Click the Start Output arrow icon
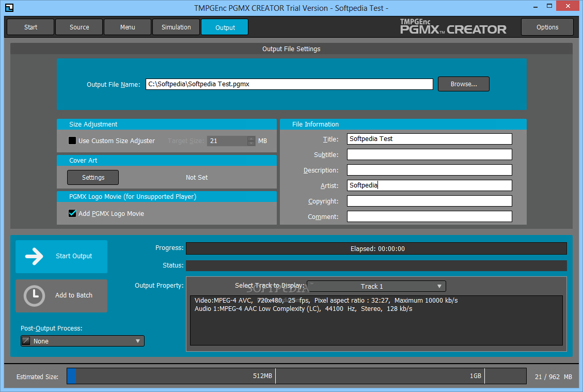 (x=34, y=256)
